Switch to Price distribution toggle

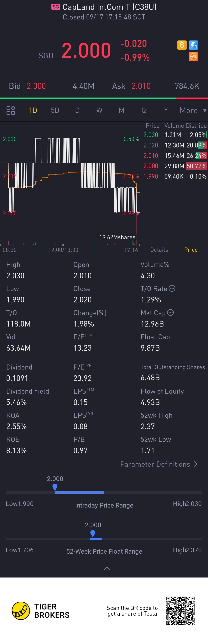pos(191,250)
